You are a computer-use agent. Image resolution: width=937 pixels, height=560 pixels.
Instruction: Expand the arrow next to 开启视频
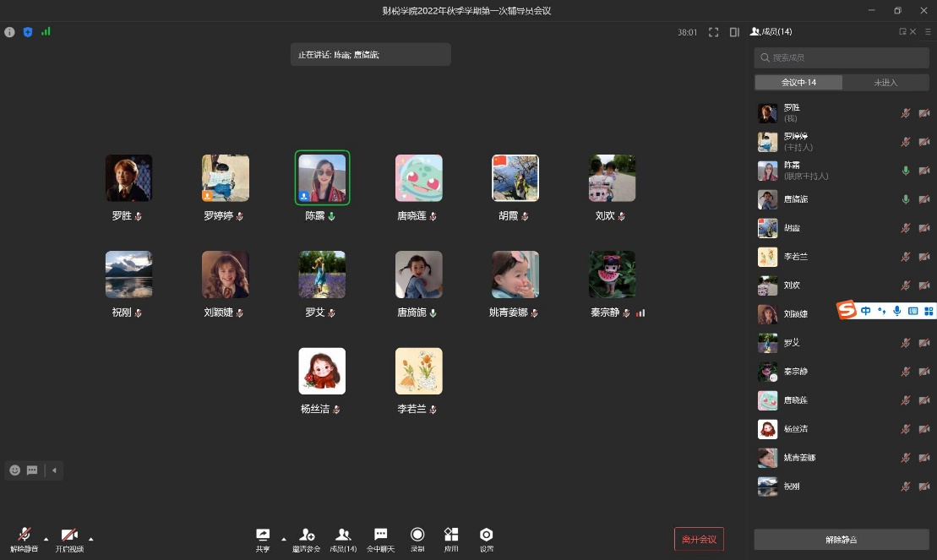[x=90, y=539]
